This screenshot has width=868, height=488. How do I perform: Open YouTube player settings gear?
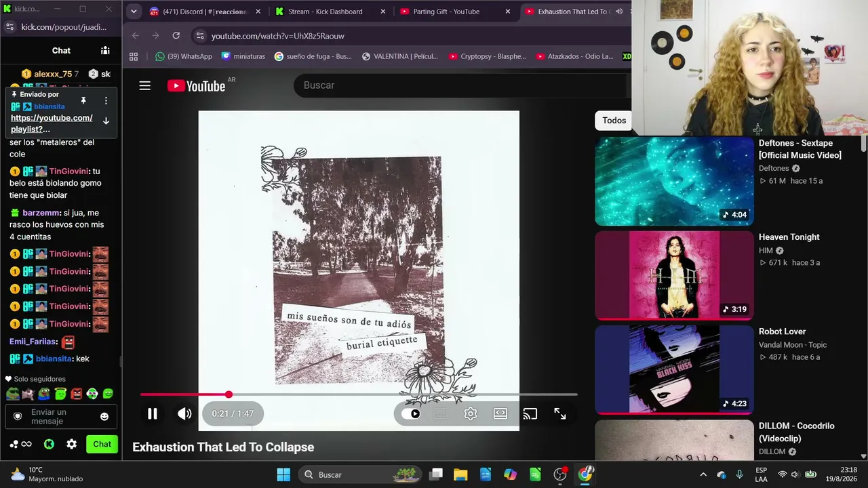[470, 413]
